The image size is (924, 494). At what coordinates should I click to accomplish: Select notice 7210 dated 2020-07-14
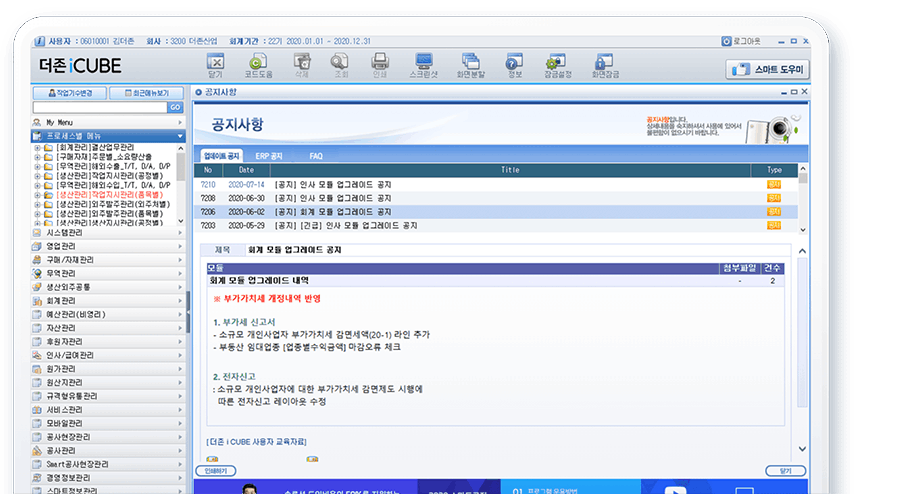coord(496,185)
